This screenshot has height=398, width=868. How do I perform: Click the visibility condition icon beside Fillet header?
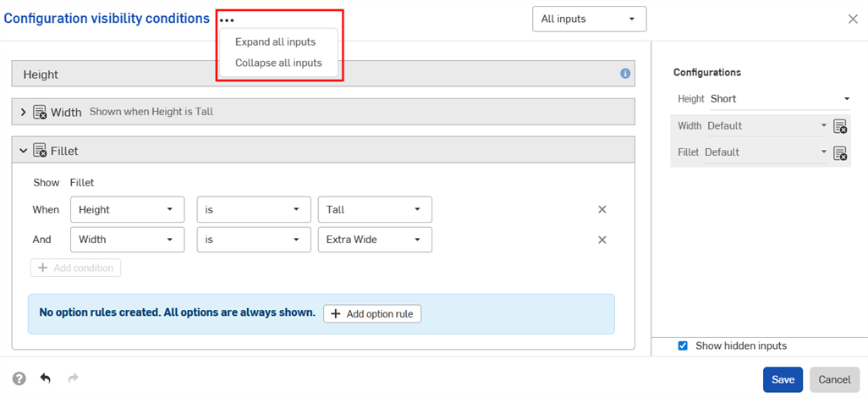click(x=40, y=150)
